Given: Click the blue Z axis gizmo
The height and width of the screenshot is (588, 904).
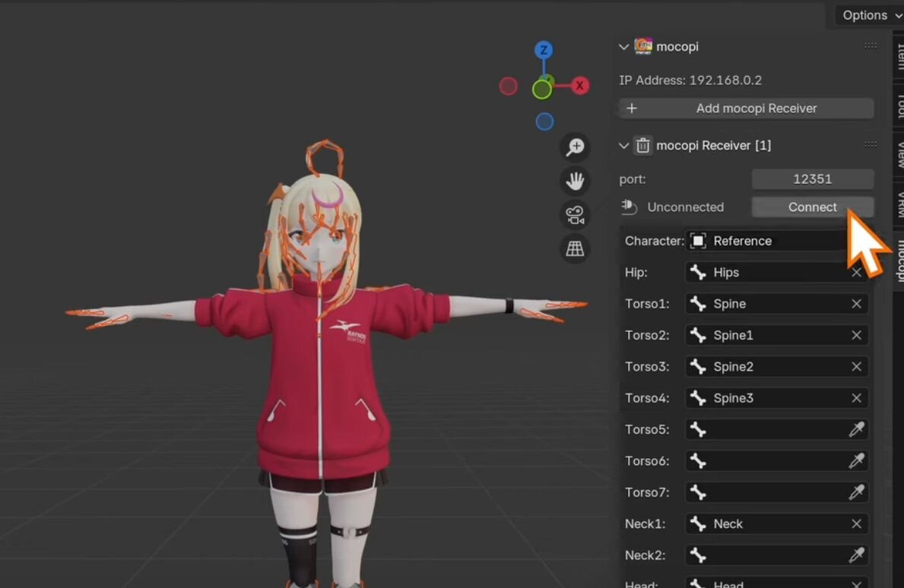Looking at the screenshot, I should pyautogui.click(x=543, y=51).
